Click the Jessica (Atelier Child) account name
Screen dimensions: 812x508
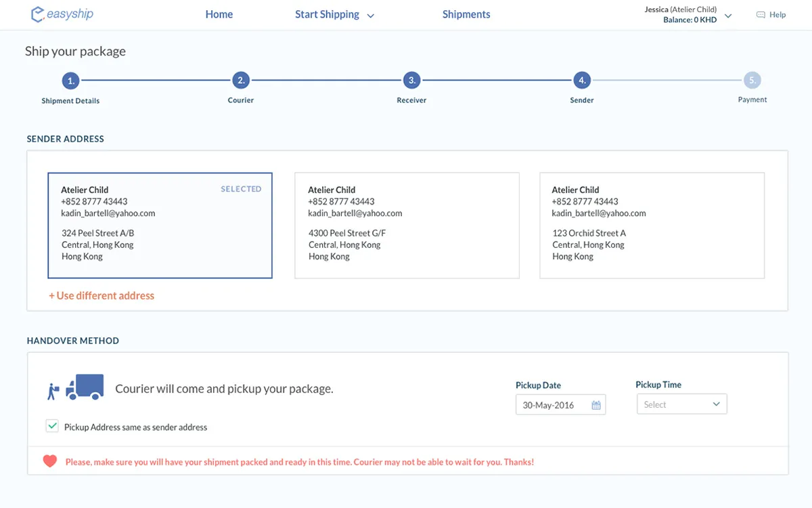[x=681, y=10]
